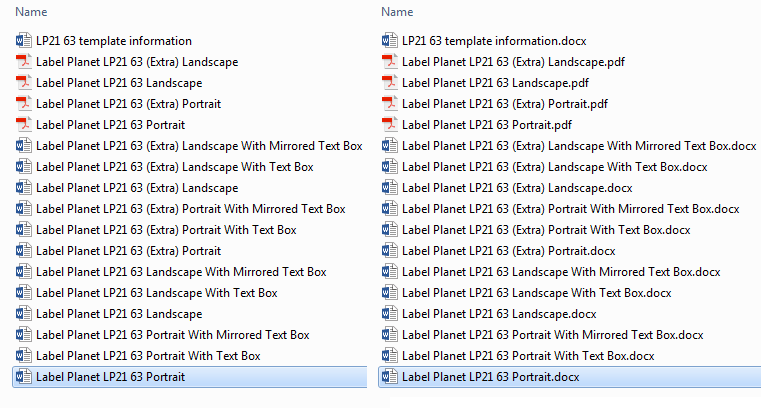Select "Label Planet LP21 63 (Extra) Landscape.pdf"
The width and height of the screenshot is (761, 408).
point(513,62)
